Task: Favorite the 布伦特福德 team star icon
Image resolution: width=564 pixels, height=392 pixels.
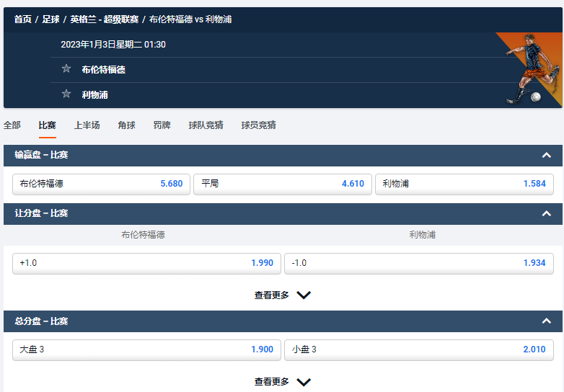Action: (66, 69)
